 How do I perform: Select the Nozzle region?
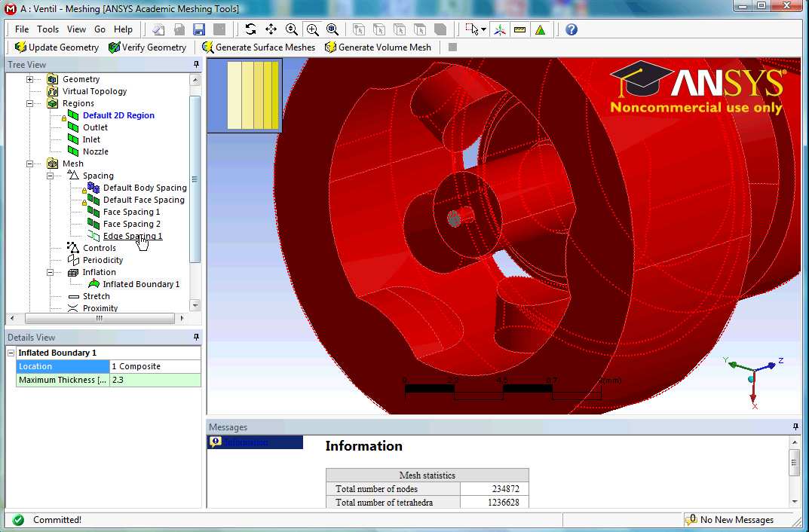tap(96, 151)
